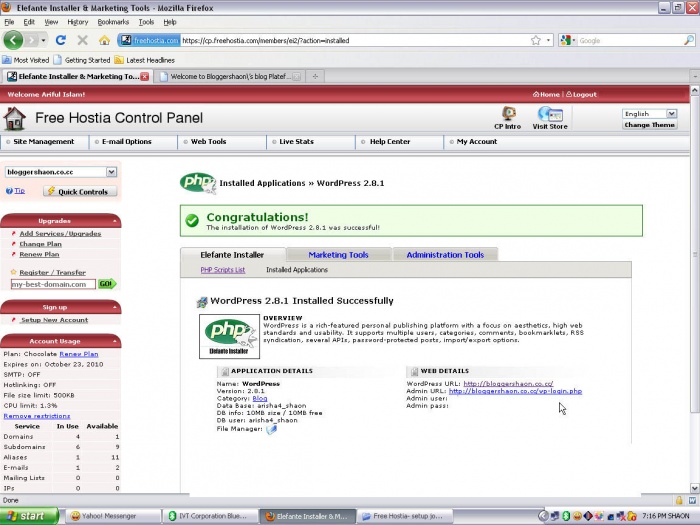
Task: Open the Firefox Tools menu
Action: (146, 22)
